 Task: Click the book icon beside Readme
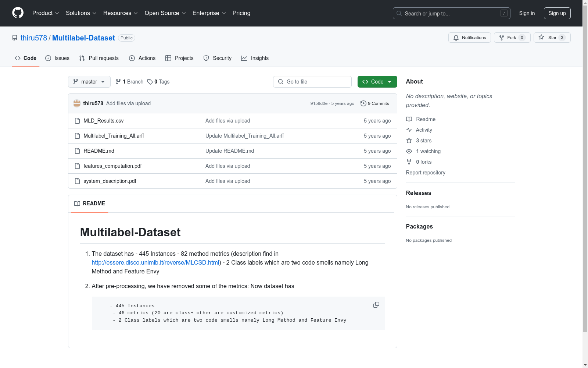coord(409,119)
